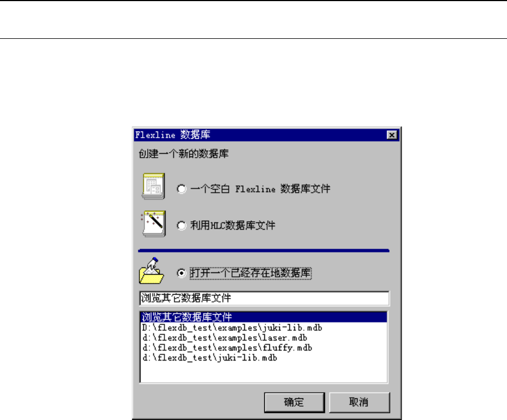
Task: Click the 一个空白 Flexline 数据库文件 label
Action: pos(260,189)
